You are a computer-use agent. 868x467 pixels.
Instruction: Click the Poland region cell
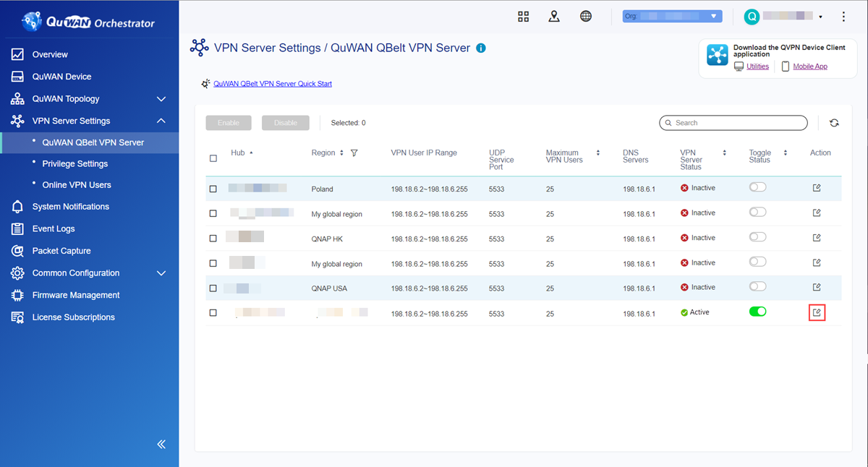pos(323,189)
